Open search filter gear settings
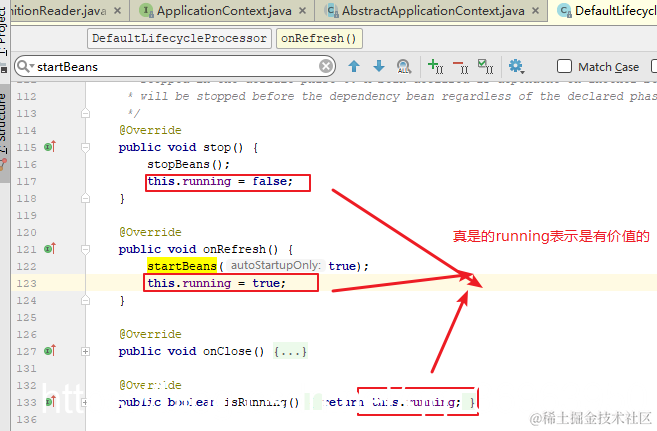 tap(516, 66)
